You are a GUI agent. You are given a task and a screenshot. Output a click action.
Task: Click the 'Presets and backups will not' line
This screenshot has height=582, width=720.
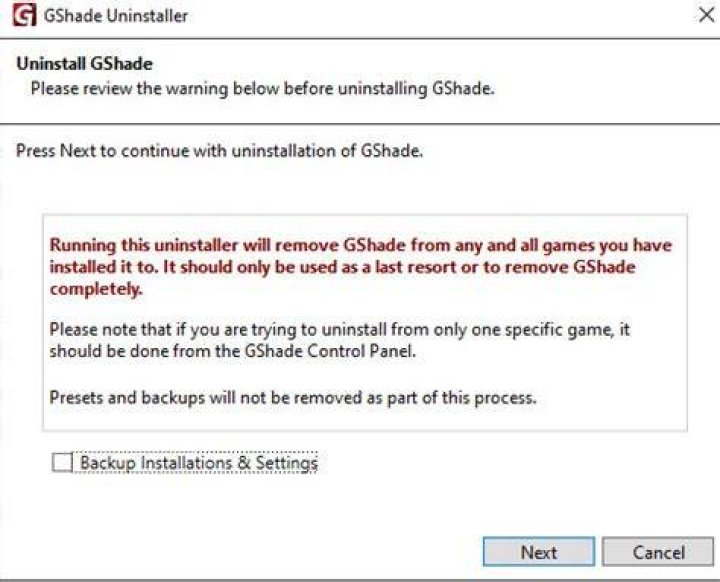coord(292,397)
